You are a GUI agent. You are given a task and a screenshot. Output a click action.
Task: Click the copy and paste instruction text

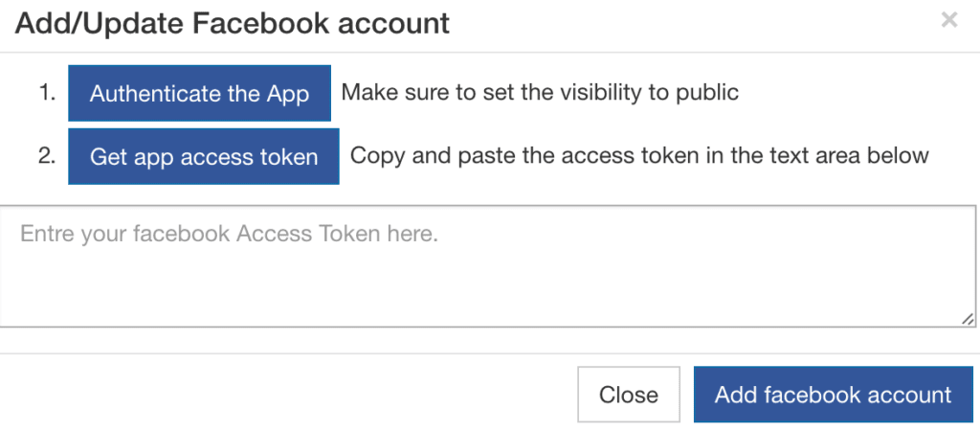pyautogui.click(x=639, y=155)
